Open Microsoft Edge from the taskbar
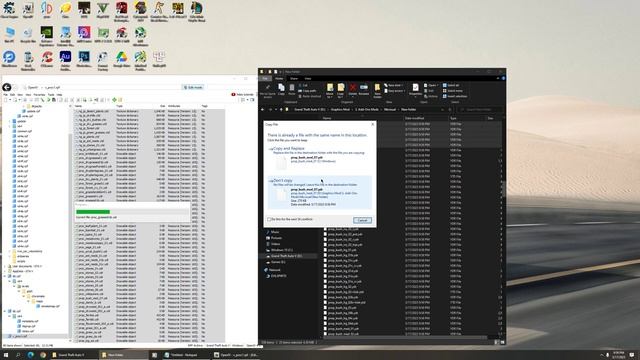The height and width of the screenshot is (360, 640). (x=31, y=355)
